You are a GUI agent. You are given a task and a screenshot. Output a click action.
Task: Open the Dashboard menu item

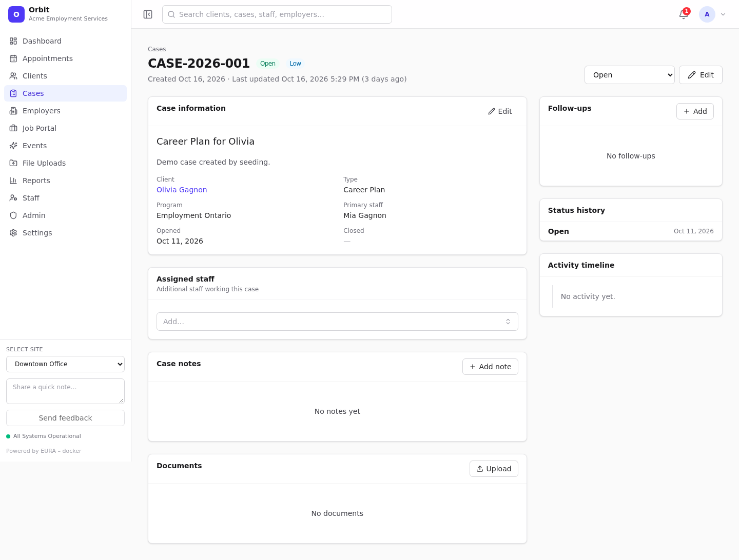[65, 41]
